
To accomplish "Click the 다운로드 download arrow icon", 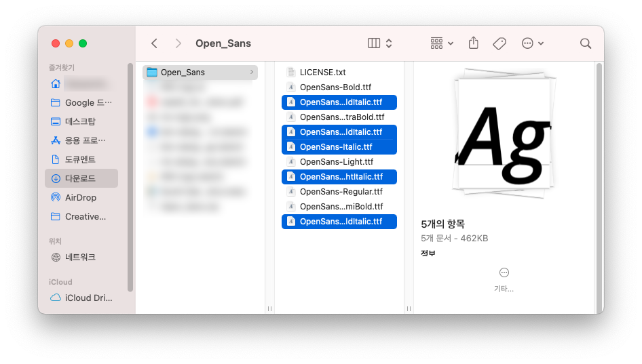I will (x=56, y=178).
